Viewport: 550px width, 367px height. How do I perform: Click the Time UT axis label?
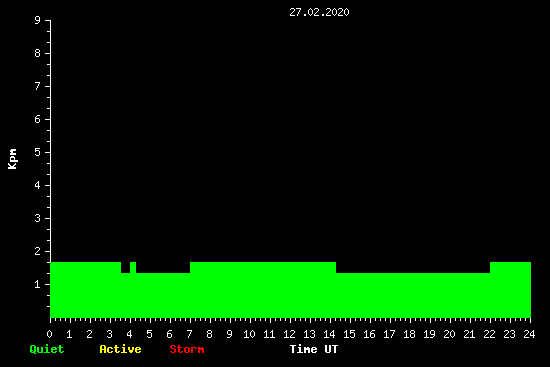pos(314,349)
